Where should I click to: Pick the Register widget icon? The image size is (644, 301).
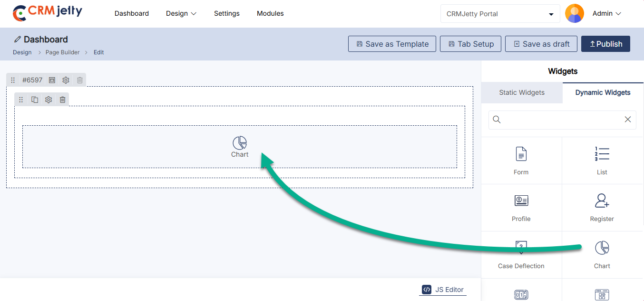pos(602,201)
